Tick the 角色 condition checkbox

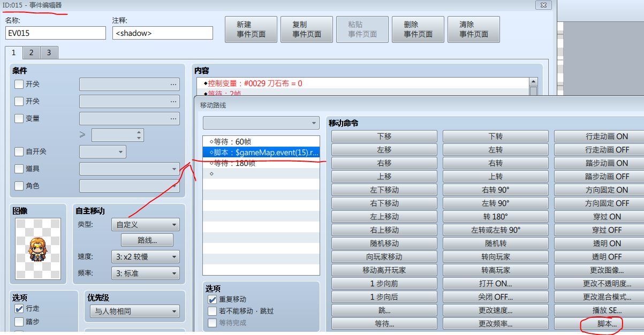click(x=19, y=186)
